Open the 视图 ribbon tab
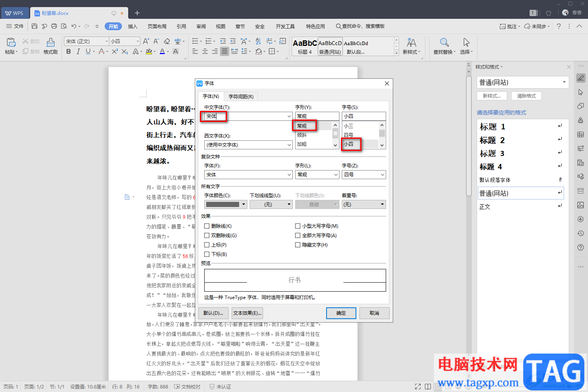Viewport: 588px width, 392px height. point(221,26)
